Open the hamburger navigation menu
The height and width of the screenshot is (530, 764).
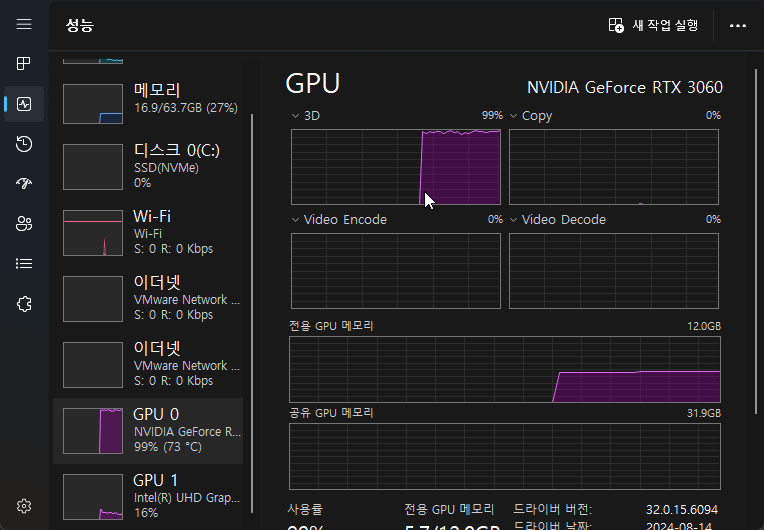tap(24, 24)
